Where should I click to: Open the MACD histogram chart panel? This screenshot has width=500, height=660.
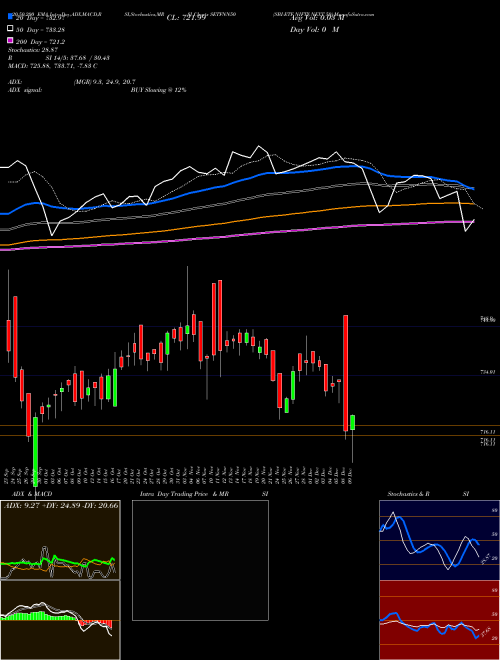click(60, 620)
